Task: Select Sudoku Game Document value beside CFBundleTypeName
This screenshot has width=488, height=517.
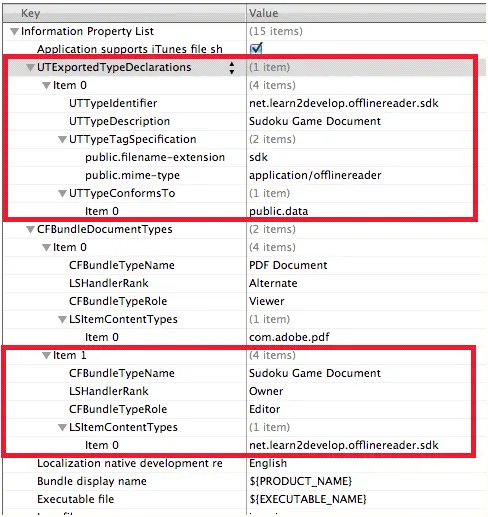Action: tap(315, 373)
